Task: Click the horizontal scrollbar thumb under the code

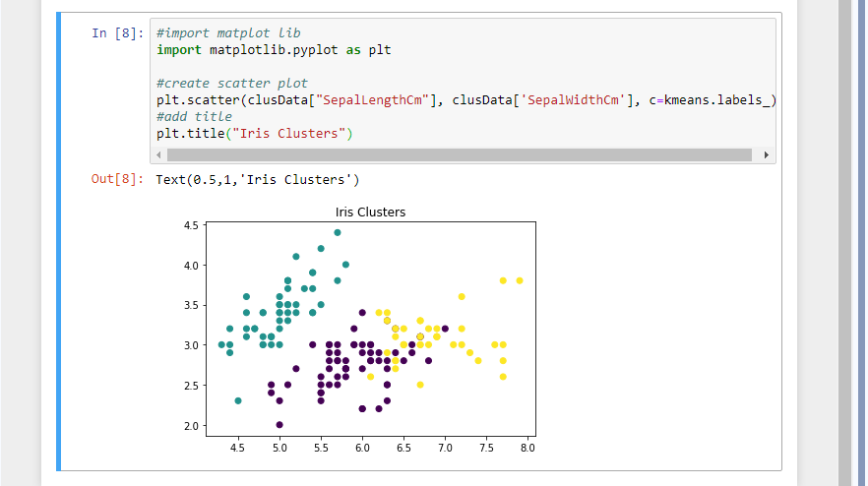Action: pyautogui.click(x=459, y=155)
